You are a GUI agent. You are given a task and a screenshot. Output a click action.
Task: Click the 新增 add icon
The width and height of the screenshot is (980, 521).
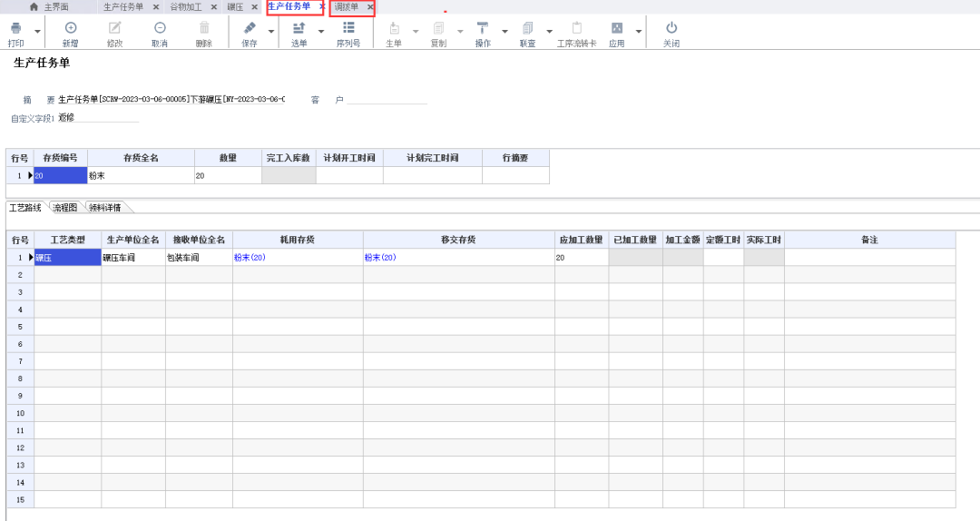(71, 28)
